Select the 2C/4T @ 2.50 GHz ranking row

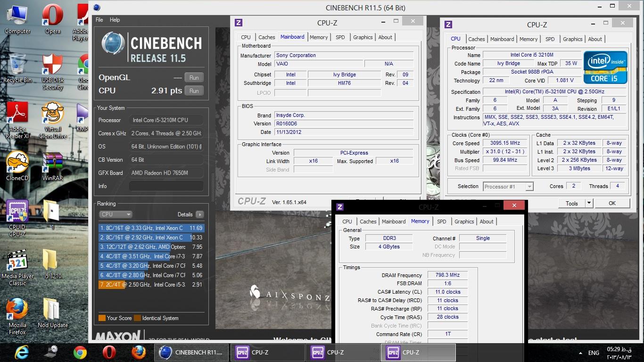coord(151,285)
